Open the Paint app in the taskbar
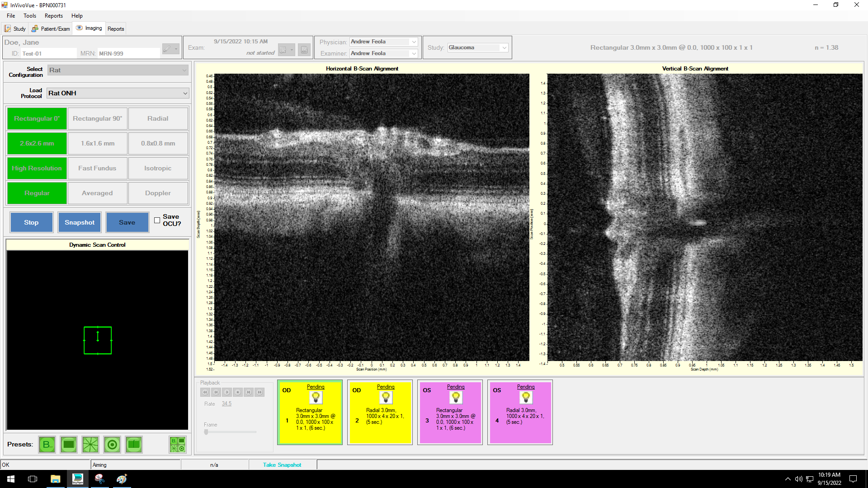The height and width of the screenshot is (488, 868). click(x=122, y=479)
